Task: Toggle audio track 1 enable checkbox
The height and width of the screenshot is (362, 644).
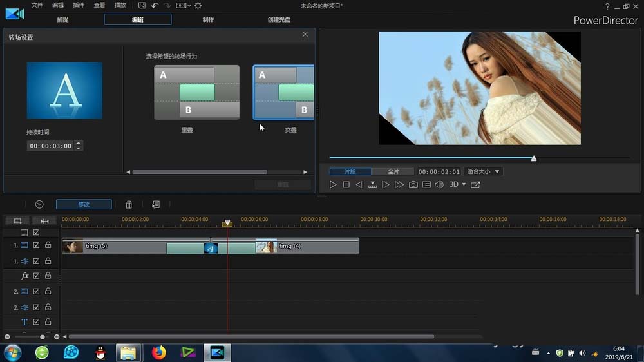Action: pyautogui.click(x=36, y=262)
